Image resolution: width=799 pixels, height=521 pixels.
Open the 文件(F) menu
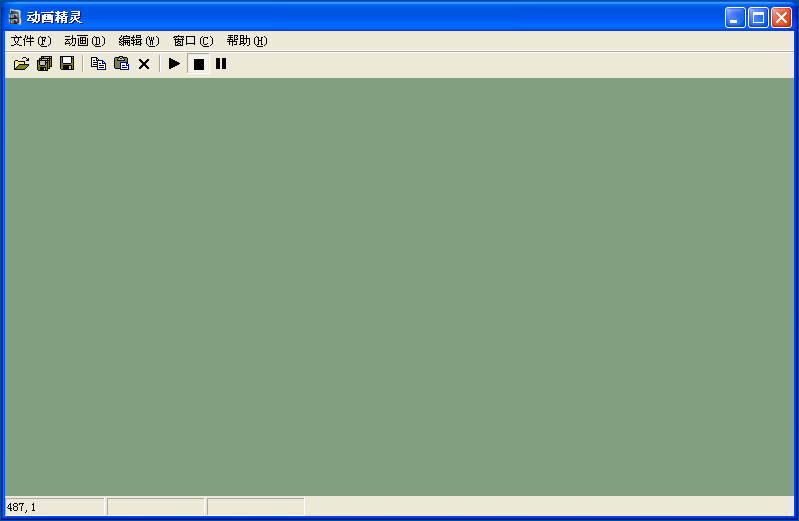31,41
